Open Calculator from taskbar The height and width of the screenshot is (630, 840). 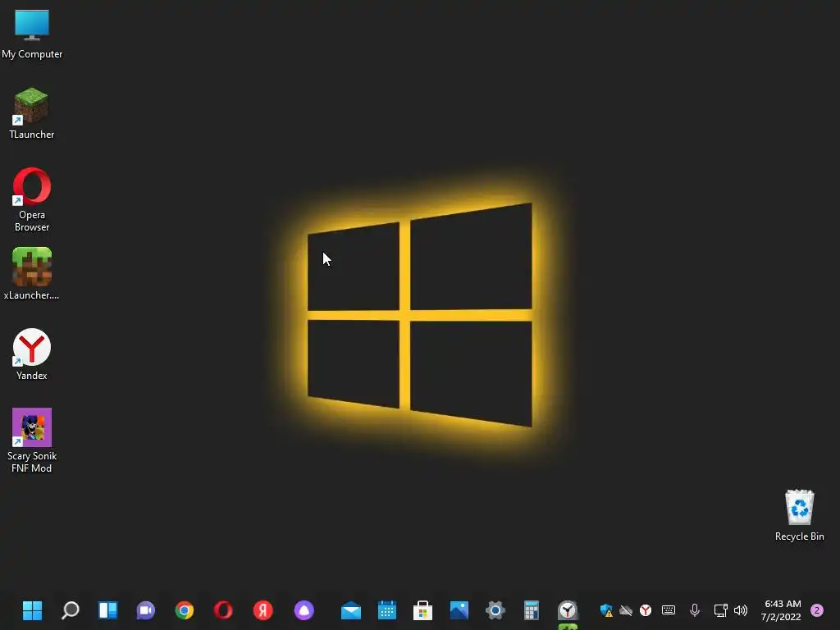[x=532, y=610]
